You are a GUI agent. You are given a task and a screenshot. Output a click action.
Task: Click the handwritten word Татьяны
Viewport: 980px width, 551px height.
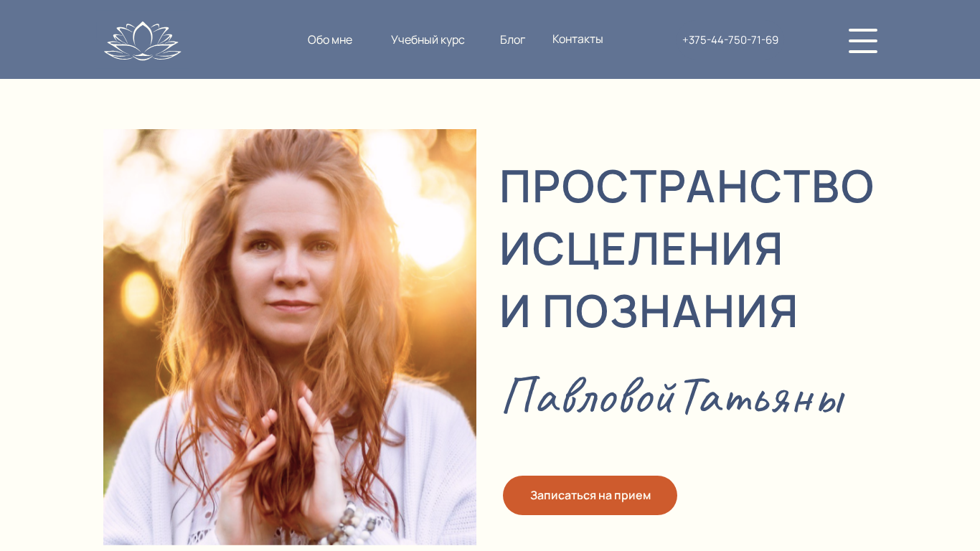(763, 396)
